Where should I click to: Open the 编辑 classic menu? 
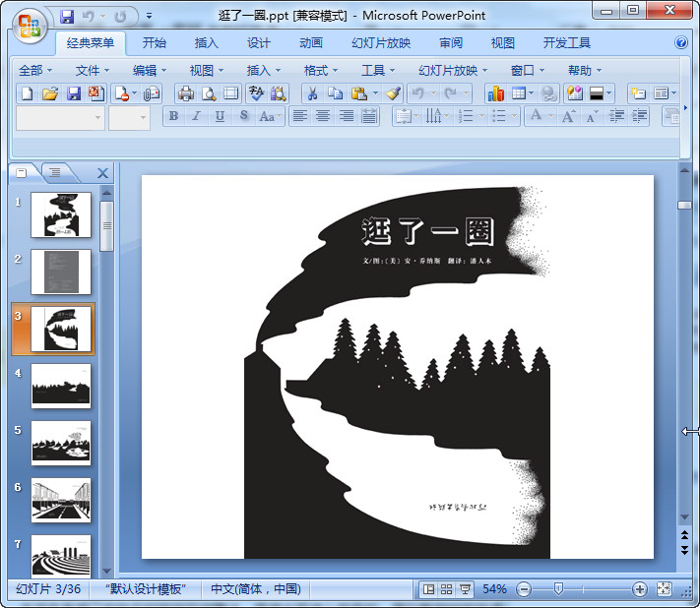point(149,71)
